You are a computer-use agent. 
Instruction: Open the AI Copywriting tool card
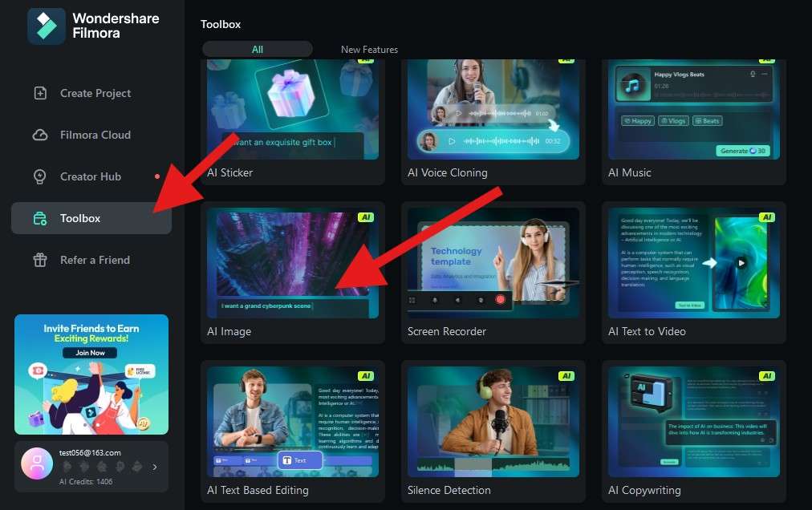tap(694, 431)
